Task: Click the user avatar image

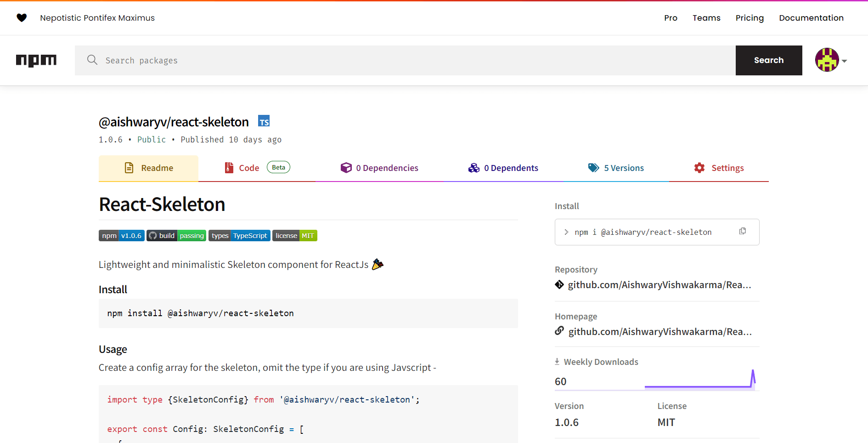Action: (x=827, y=60)
